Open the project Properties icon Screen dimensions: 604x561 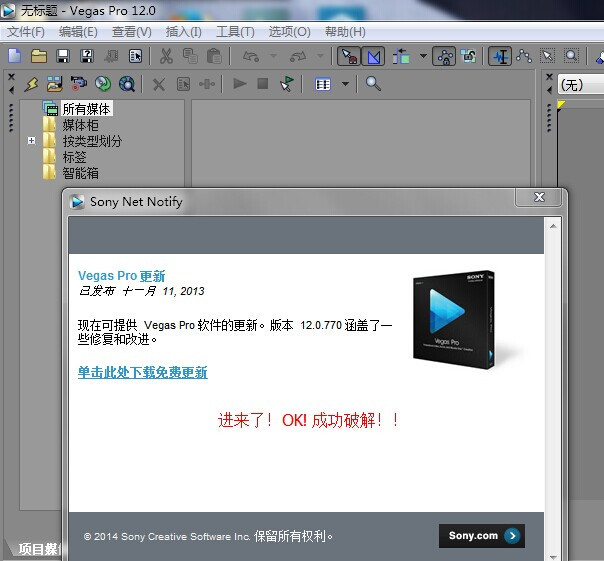point(135,56)
